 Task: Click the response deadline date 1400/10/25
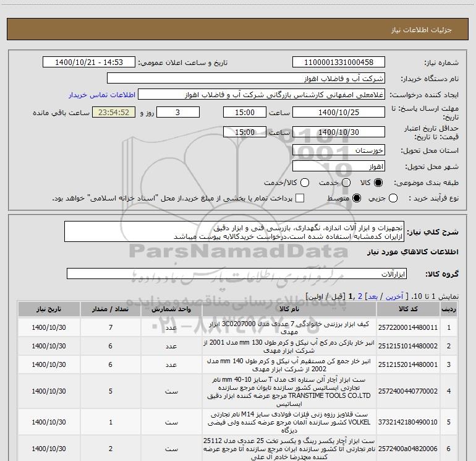339,112
